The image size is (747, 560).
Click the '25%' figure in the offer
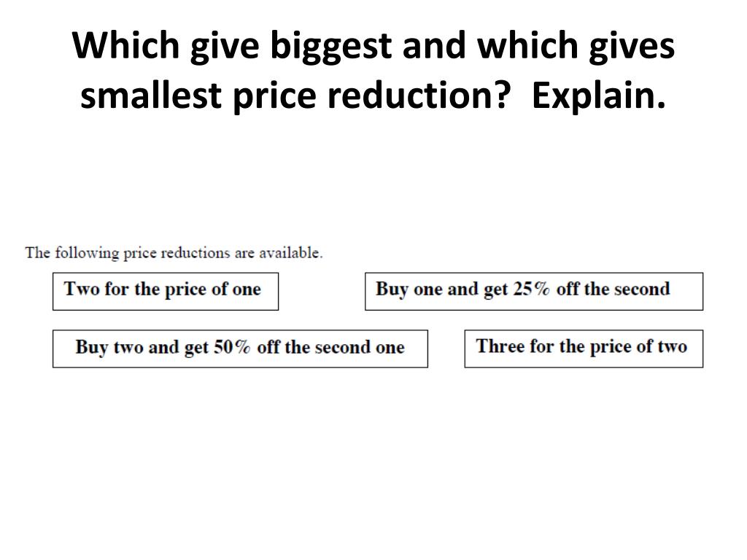coord(531,289)
